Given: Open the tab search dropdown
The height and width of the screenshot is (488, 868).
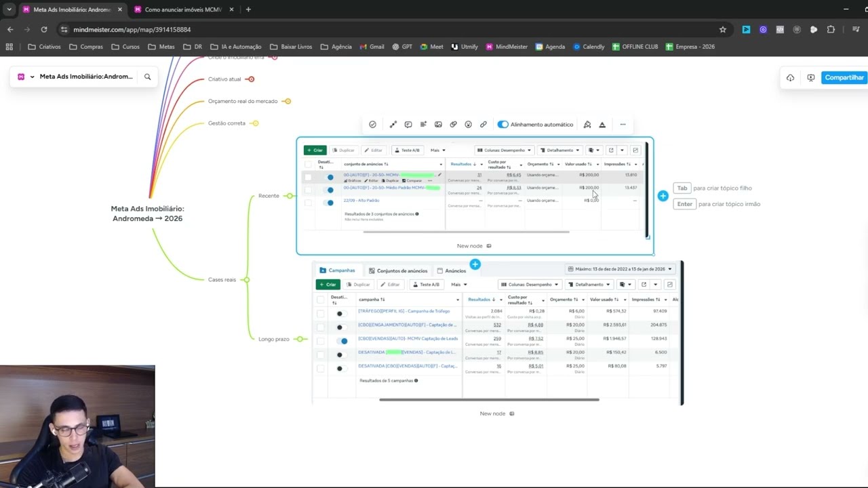Looking at the screenshot, I should [9, 9].
